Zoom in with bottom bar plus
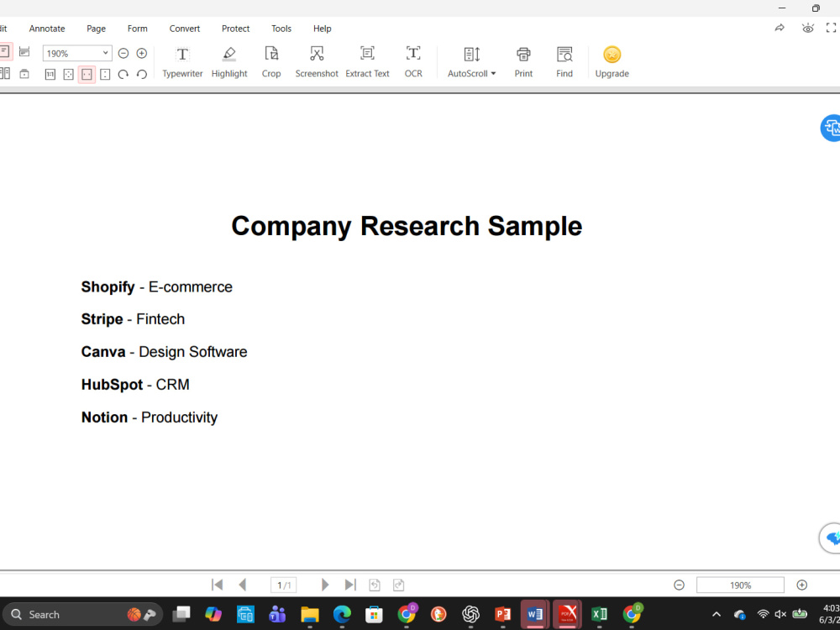 pos(801,585)
